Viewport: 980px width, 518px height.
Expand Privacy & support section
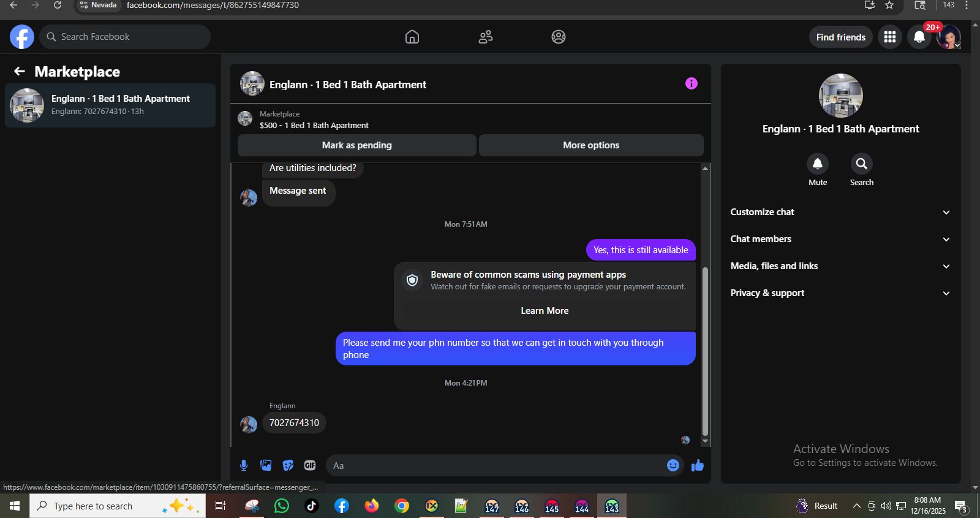point(840,293)
